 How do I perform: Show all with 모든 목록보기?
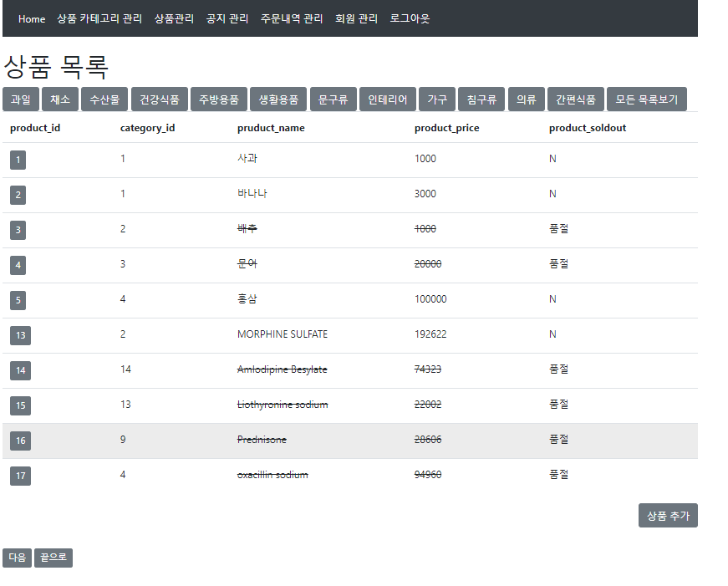[647, 99]
